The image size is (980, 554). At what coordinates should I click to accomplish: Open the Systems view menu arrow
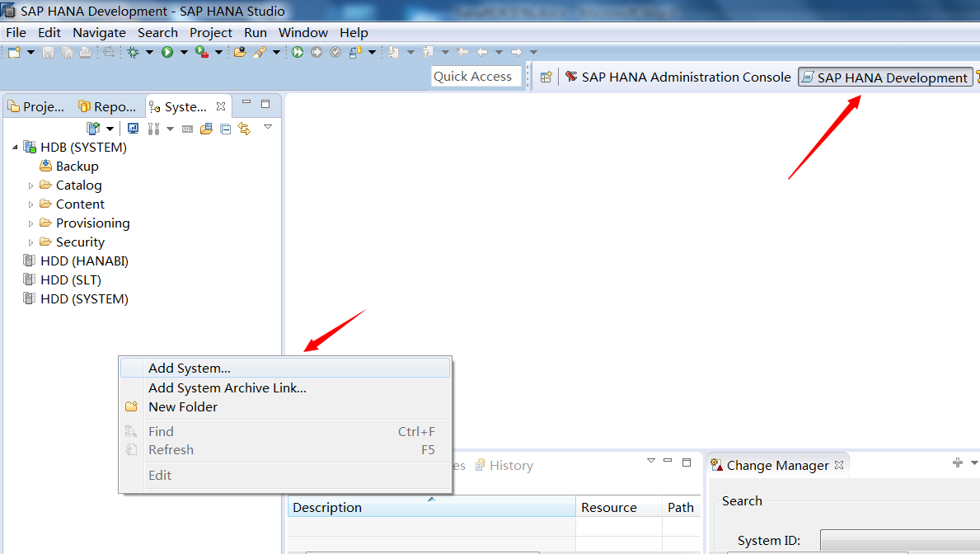pos(268,128)
